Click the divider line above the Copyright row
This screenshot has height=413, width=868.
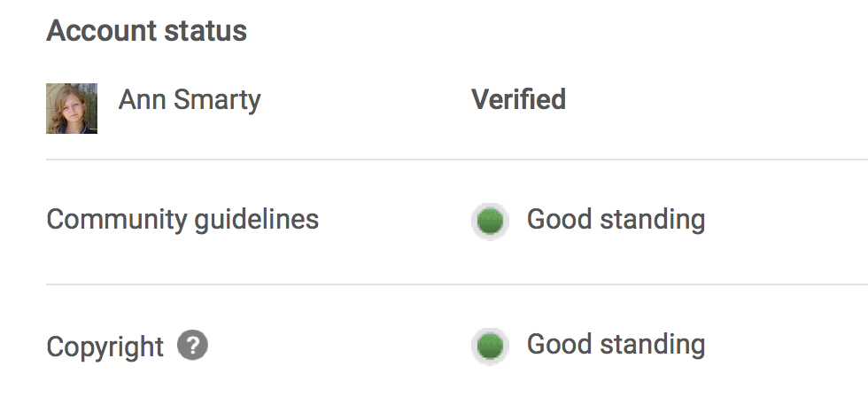coord(457,284)
